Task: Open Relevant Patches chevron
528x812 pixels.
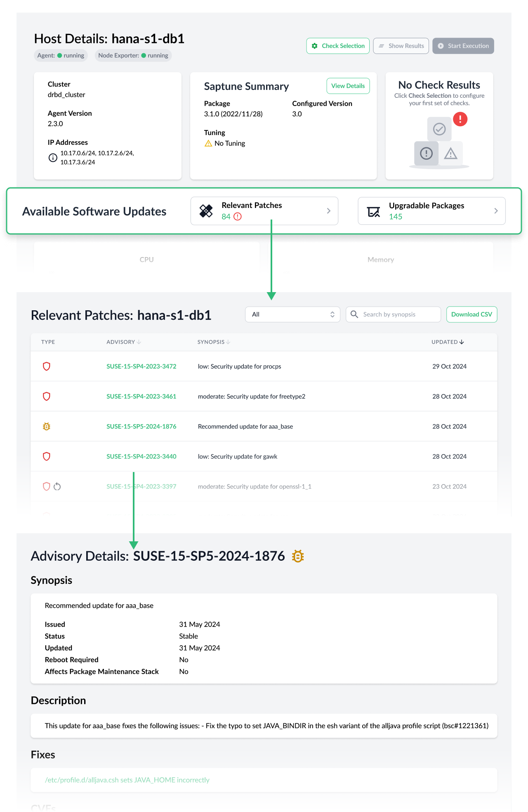Action: pyautogui.click(x=328, y=211)
